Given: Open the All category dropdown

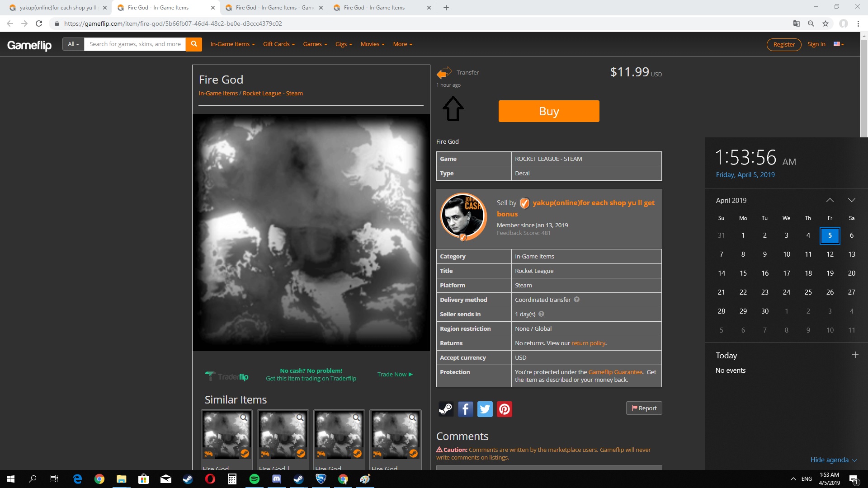Looking at the screenshot, I should 73,44.
